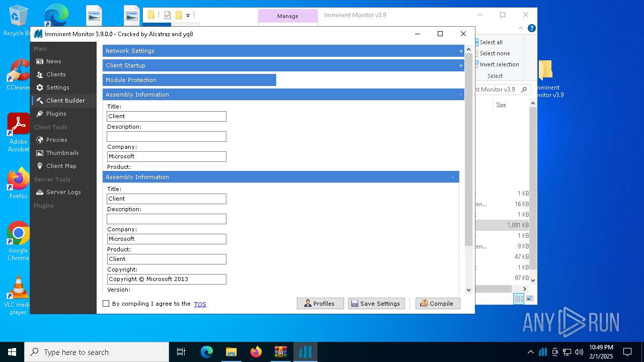Agree to TOS compile checkbox

(x=106, y=304)
